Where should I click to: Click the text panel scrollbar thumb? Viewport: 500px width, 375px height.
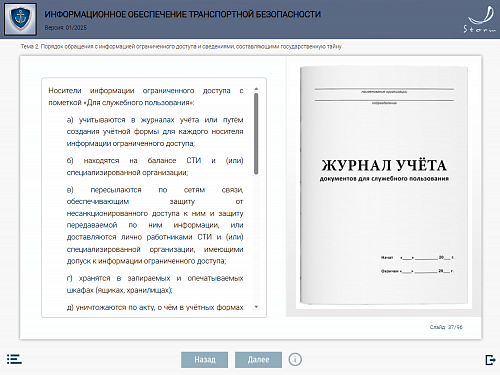tap(256, 134)
